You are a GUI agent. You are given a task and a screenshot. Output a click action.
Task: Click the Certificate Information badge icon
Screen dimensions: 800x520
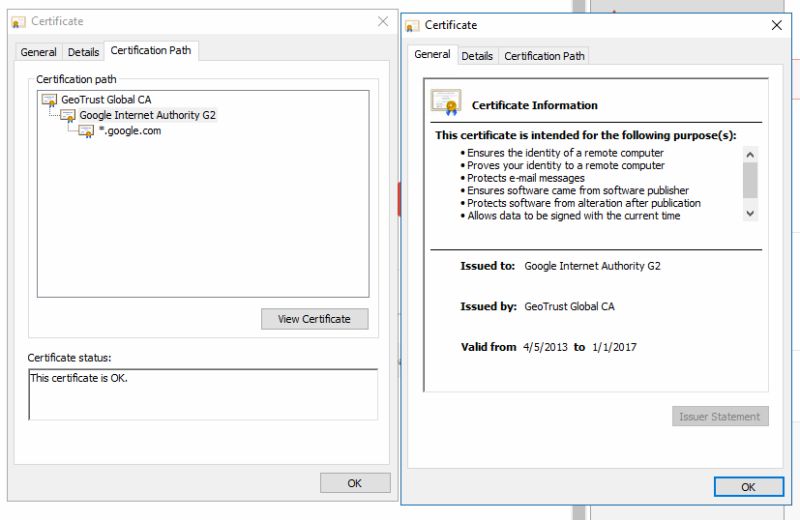point(446,102)
